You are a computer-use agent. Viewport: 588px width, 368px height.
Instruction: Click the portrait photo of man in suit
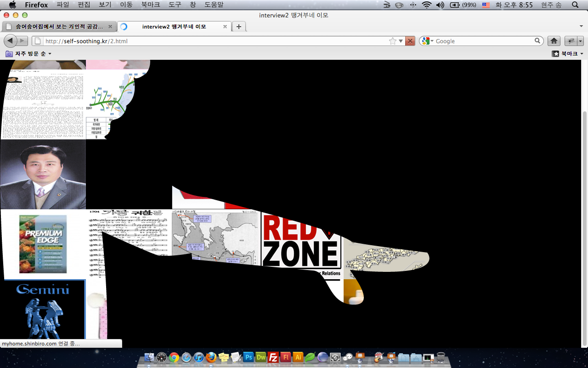click(43, 174)
